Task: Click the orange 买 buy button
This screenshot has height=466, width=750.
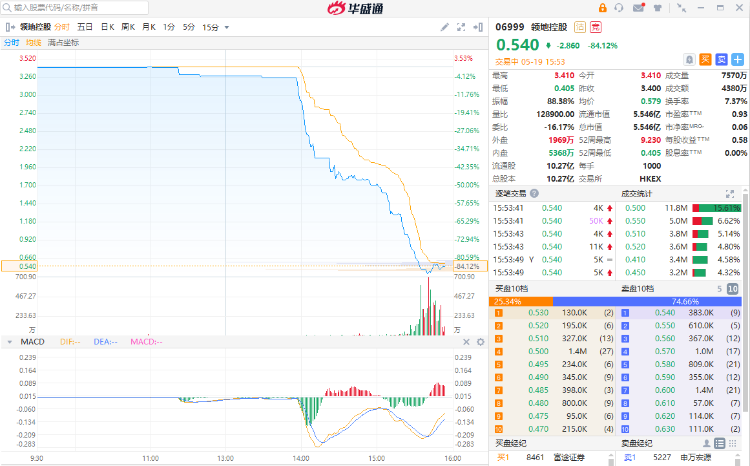Action: (706, 59)
